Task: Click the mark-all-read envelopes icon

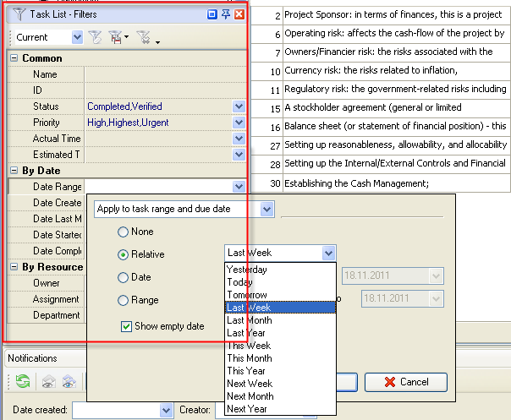Action: 69,382
